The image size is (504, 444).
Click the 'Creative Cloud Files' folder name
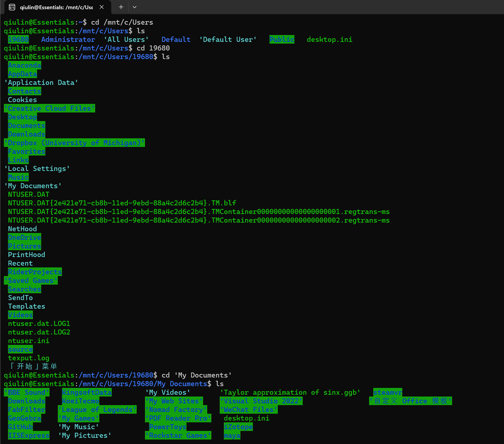coord(49,108)
